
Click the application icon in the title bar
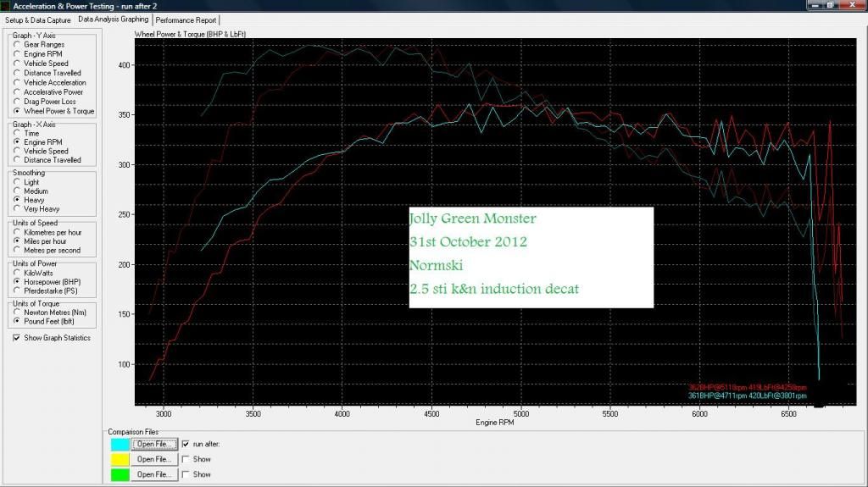point(7,6)
